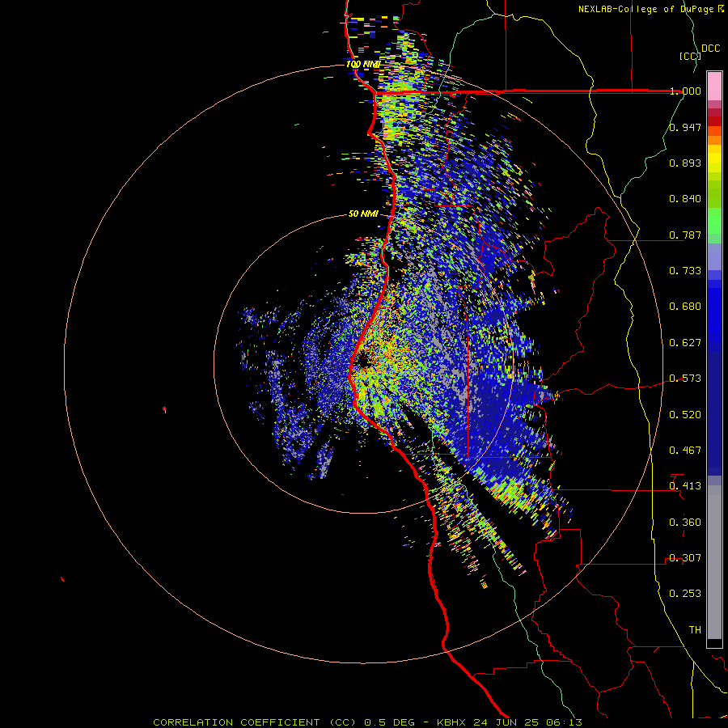The image size is (728, 728).
Task: Pick the gray segment of the color bar
Action: coord(714,562)
